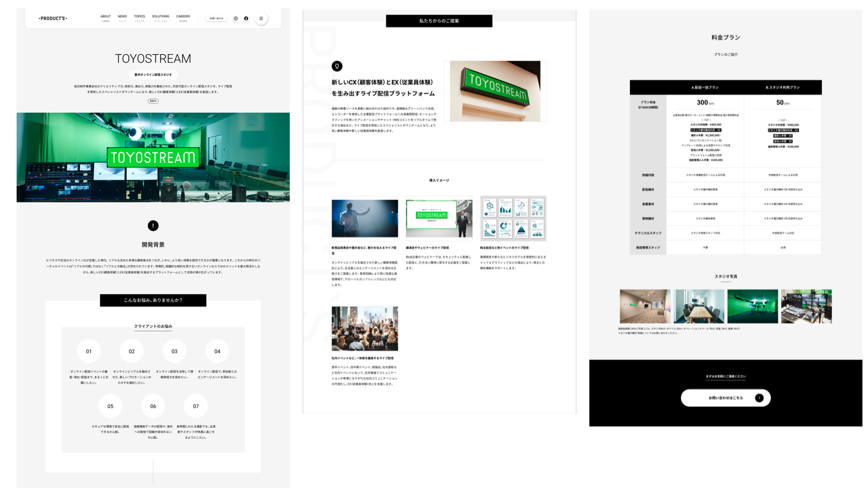Click the 施設管理スタッフ row label

pyautogui.click(x=648, y=247)
